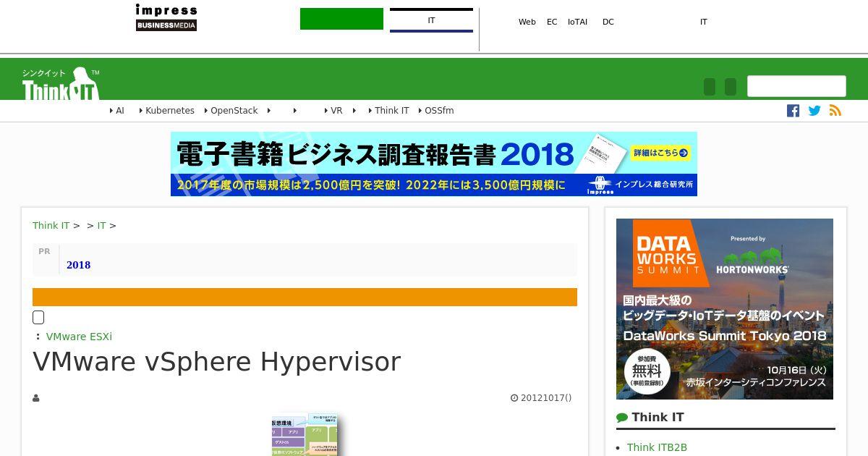Click the Impress Business Media logo
Image resolution: width=868 pixels, height=456 pixels.
click(x=166, y=17)
